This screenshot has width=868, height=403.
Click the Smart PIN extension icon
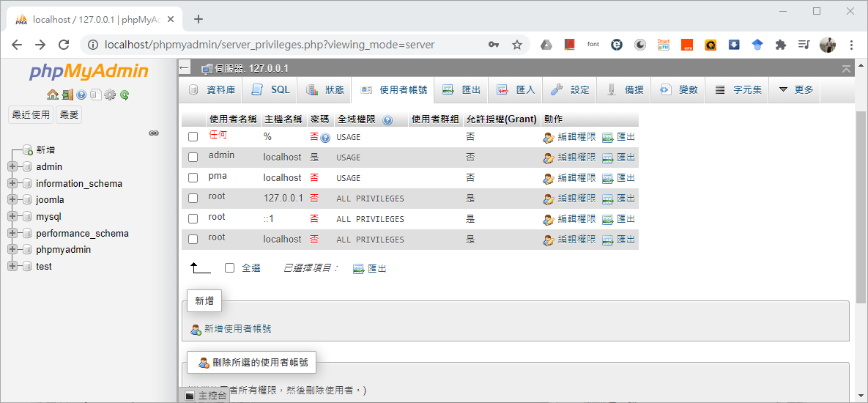tap(663, 45)
